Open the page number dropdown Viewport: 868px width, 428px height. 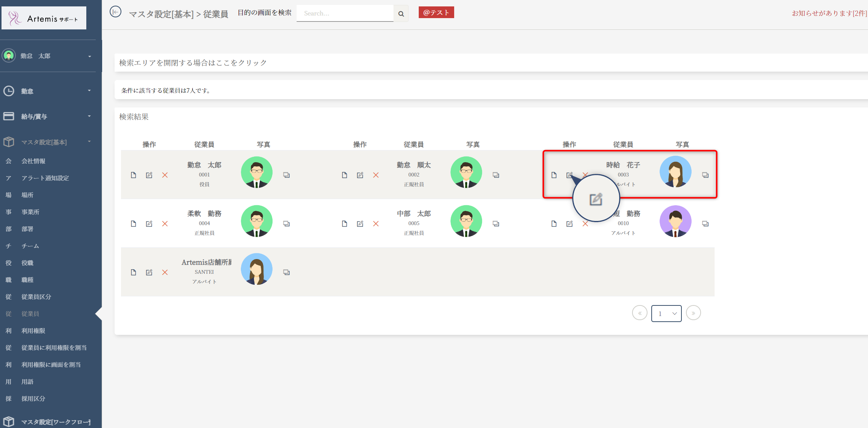[x=666, y=313]
